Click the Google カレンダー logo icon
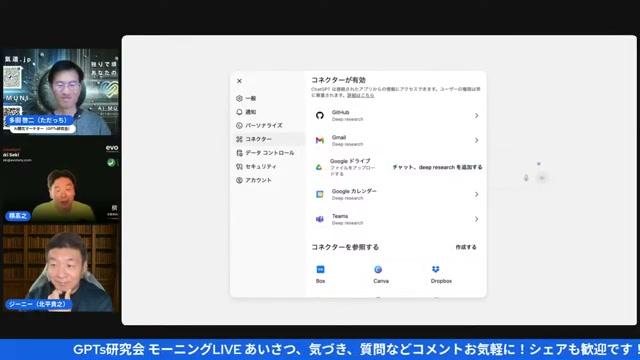 tap(320, 194)
